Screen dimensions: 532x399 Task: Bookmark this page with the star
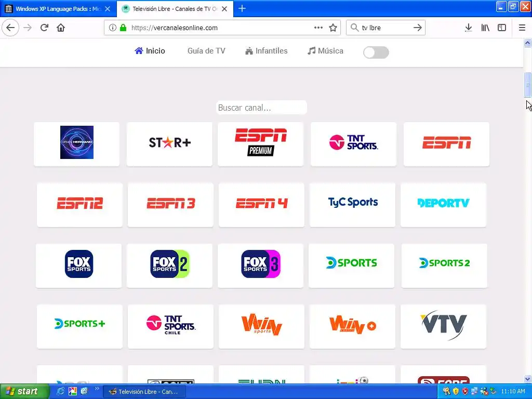point(333,28)
